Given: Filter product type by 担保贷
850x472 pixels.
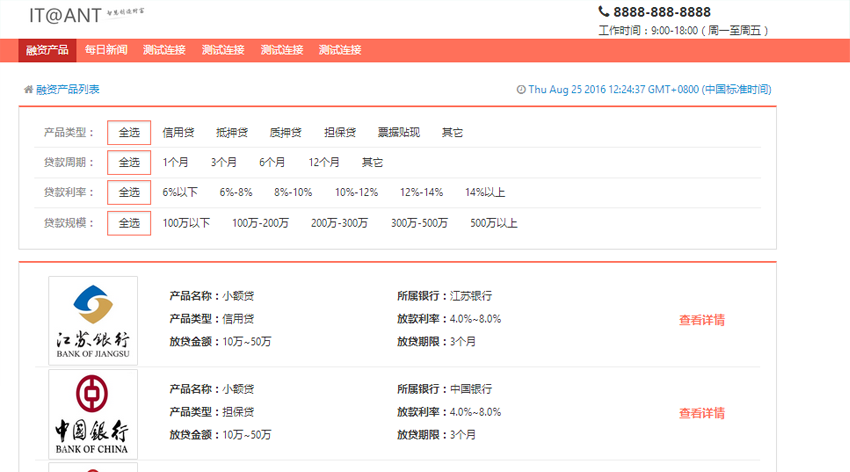Looking at the screenshot, I should pyautogui.click(x=340, y=133).
